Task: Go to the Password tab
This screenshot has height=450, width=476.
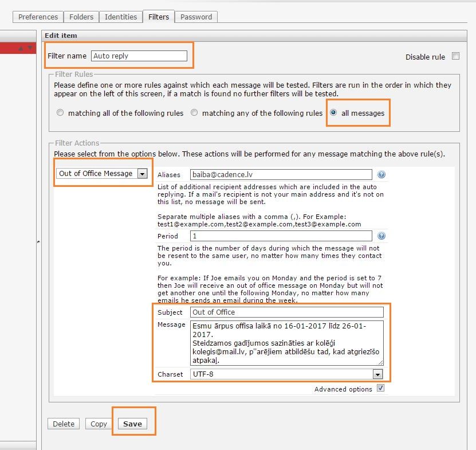Action: [196, 17]
